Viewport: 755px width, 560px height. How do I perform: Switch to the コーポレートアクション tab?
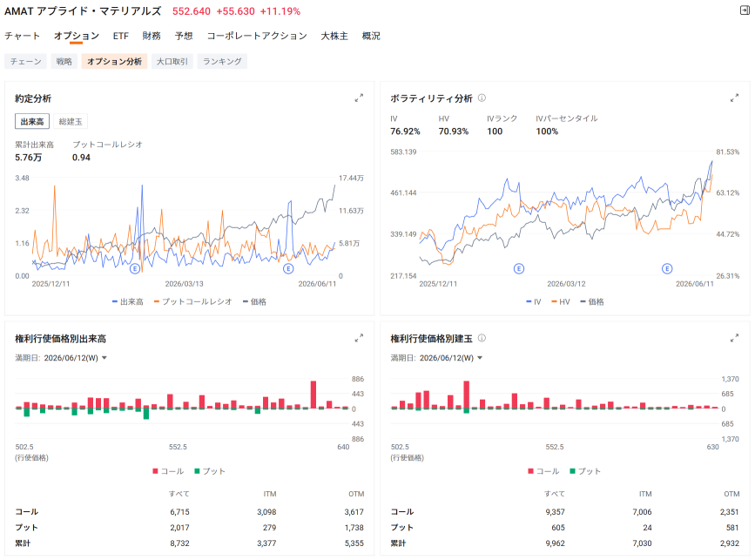pyautogui.click(x=257, y=36)
